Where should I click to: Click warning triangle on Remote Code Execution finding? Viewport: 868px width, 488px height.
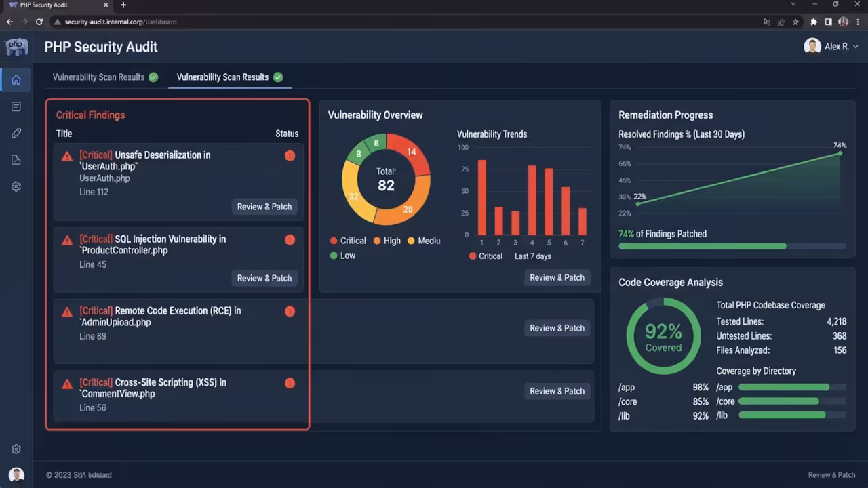(66, 312)
